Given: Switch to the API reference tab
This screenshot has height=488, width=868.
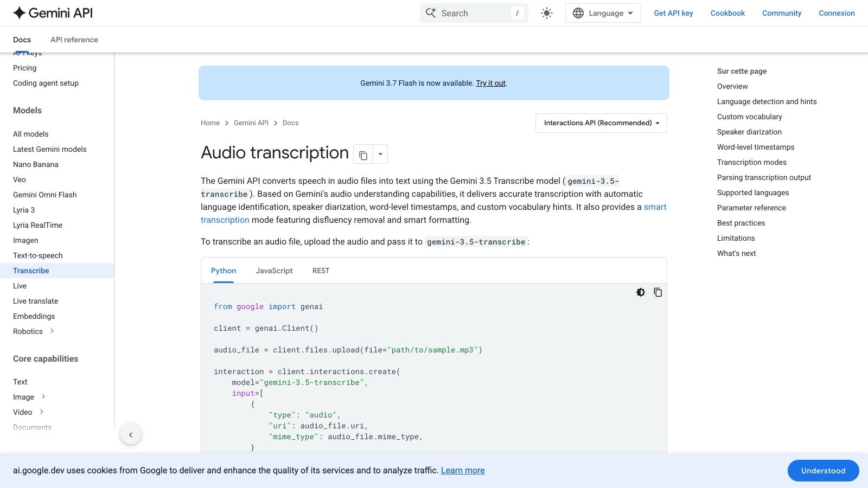Looking at the screenshot, I should tap(74, 40).
